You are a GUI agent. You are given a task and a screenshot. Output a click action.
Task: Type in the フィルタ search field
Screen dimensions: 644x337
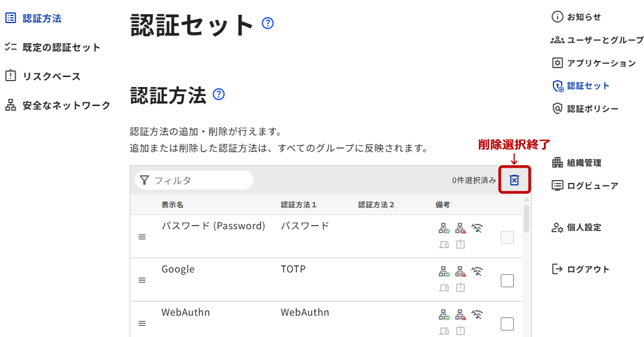coord(200,180)
